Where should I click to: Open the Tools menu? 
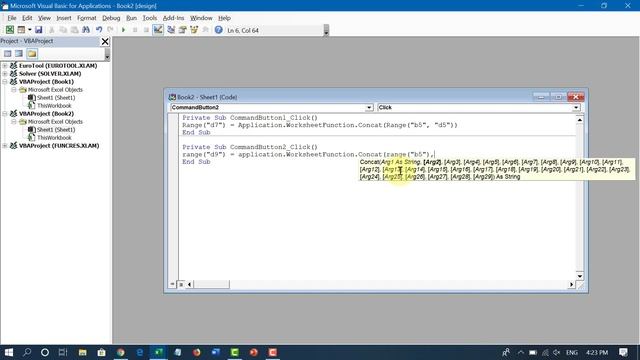coord(149,18)
